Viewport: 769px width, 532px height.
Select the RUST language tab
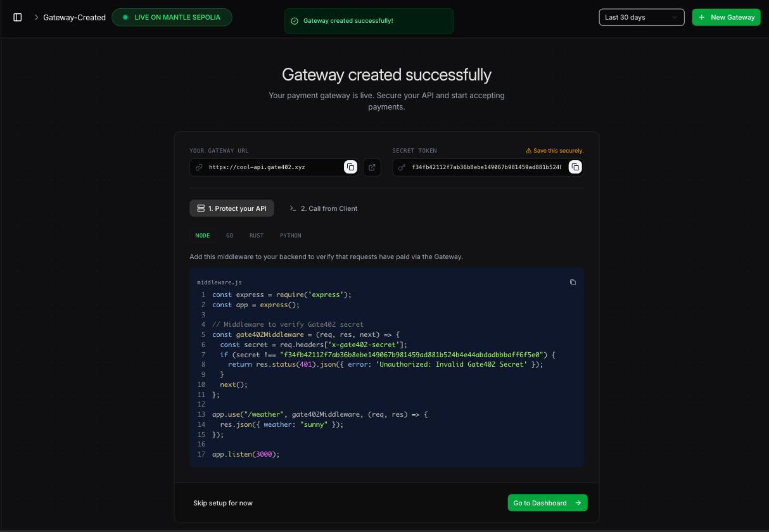point(256,236)
